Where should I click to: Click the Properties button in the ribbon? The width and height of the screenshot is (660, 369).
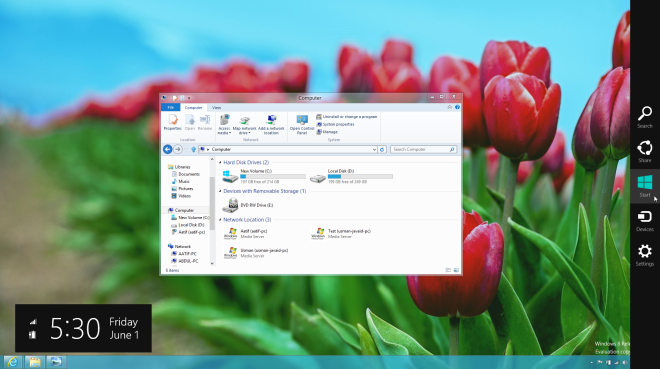click(173, 122)
